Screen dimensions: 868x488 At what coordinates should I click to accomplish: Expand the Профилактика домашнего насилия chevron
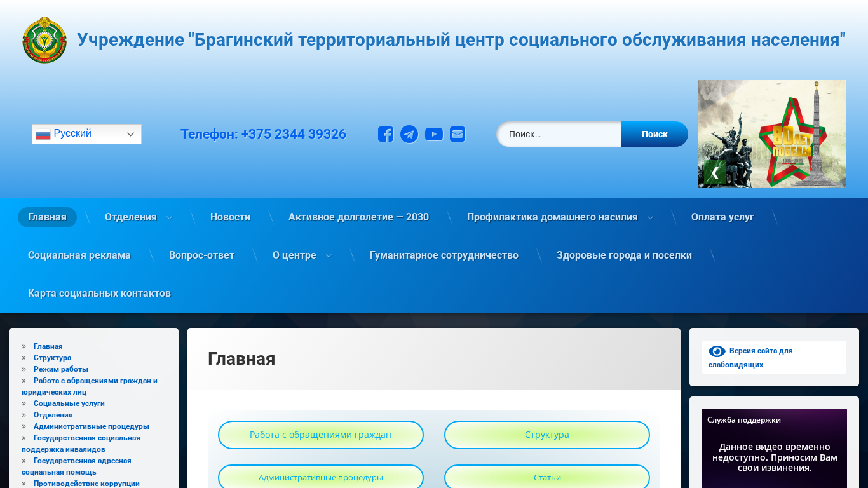[x=650, y=217]
